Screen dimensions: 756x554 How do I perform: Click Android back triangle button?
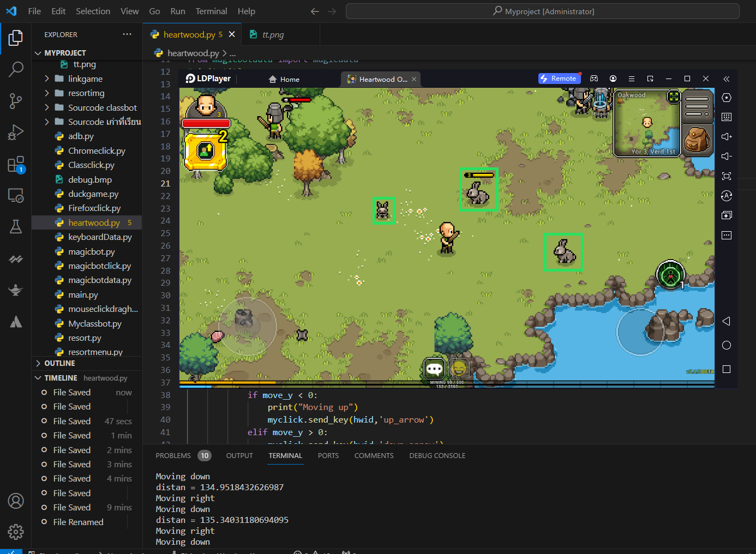(727, 321)
